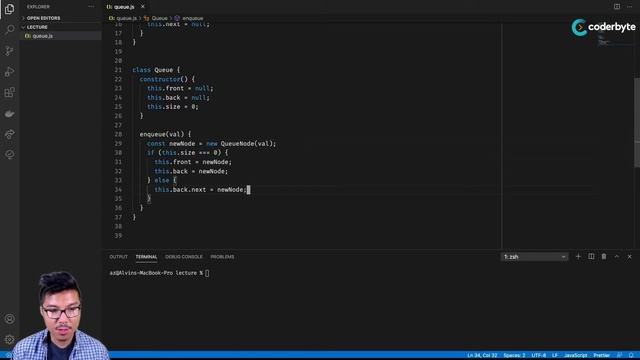Click the 'this.front = null;' line
The width and height of the screenshot is (640, 360).
coord(180,89)
